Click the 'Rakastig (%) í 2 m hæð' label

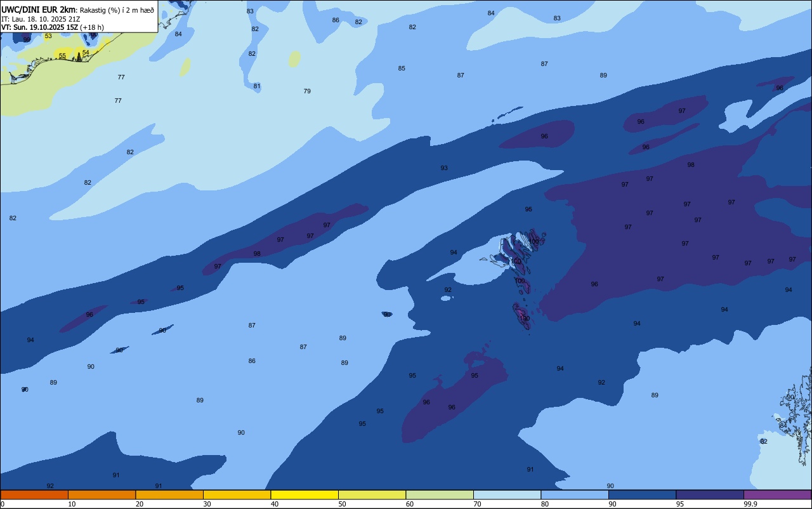click(x=117, y=10)
